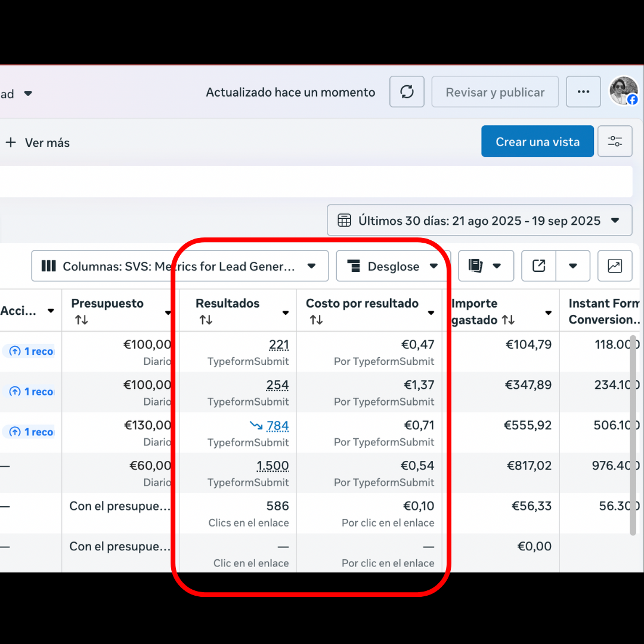
Task: Open the more options (...) menu
Action: point(583,92)
